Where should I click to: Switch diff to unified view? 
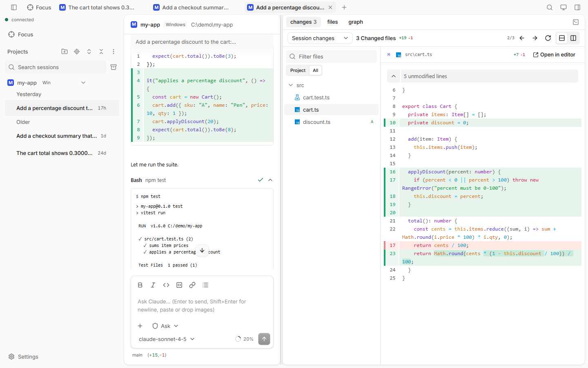click(x=562, y=38)
